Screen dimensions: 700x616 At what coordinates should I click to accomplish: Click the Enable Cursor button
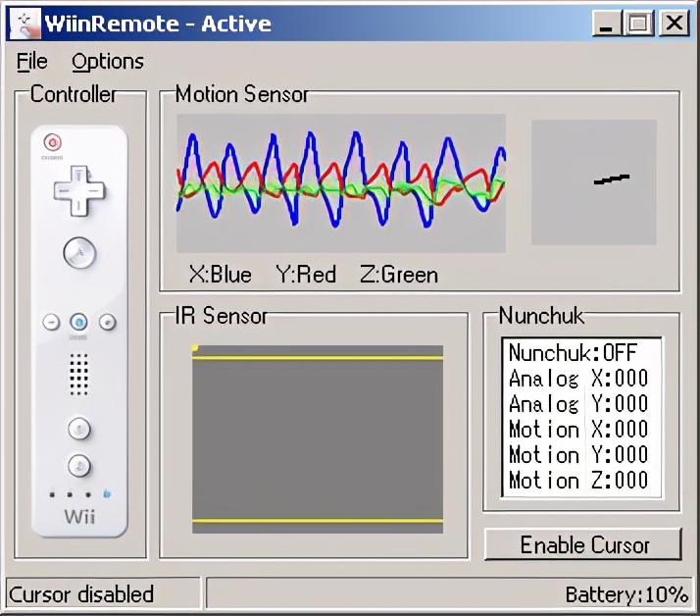(x=583, y=544)
